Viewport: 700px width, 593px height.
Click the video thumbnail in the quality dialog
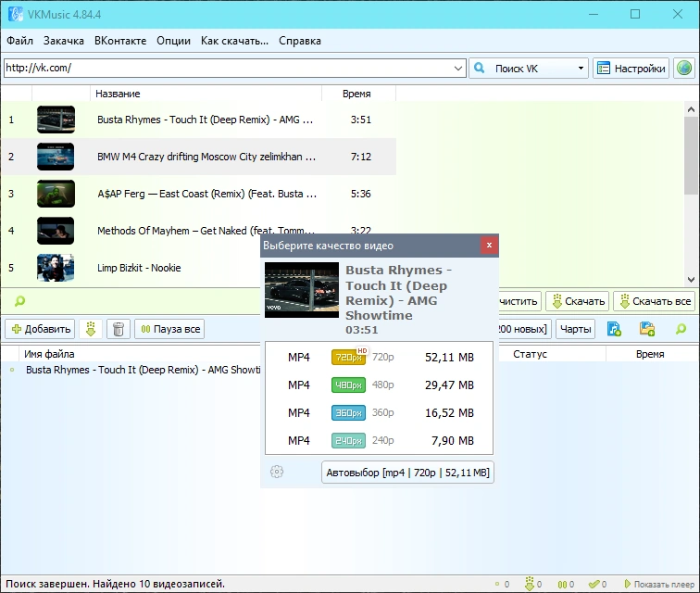point(302,290)
